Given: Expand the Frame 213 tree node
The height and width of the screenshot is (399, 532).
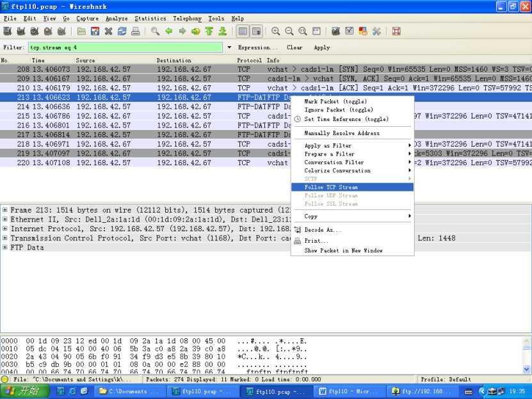Looking at the screenshot, I should point(4,210).
